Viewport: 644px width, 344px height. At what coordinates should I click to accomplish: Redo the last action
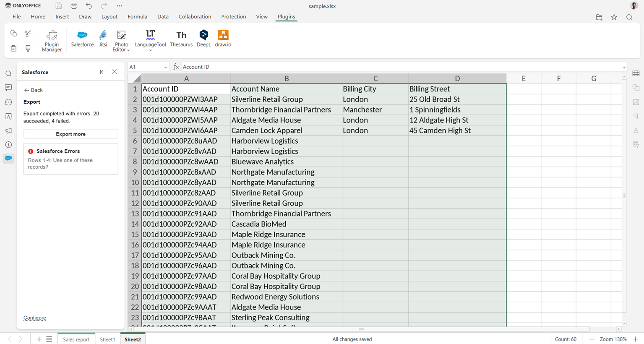click(x=104, y=6)
